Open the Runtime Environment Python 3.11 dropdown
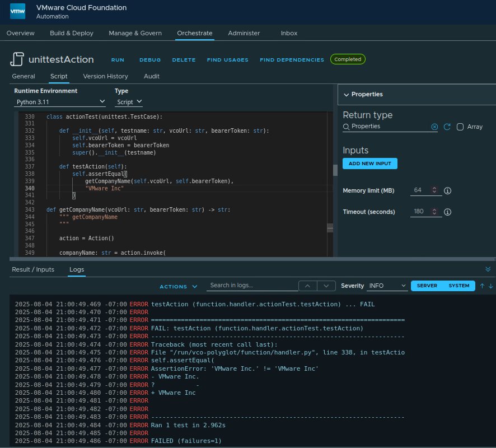Viewport: 496px width, 448px height. coord(60,102)
